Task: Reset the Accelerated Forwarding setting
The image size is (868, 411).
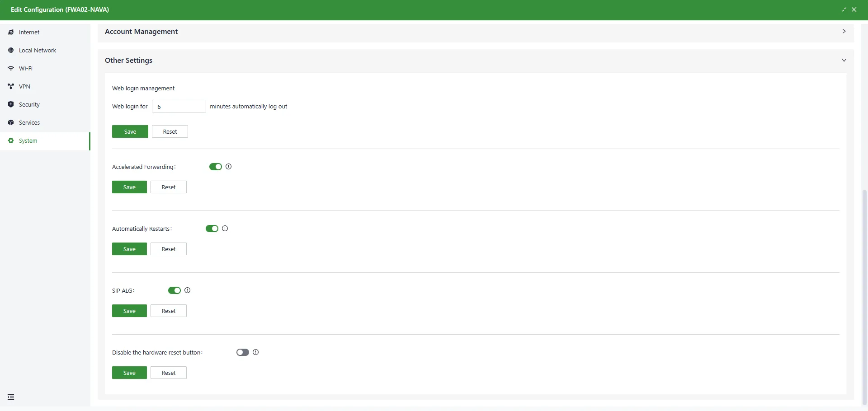Action: click(x=169, y=187)
